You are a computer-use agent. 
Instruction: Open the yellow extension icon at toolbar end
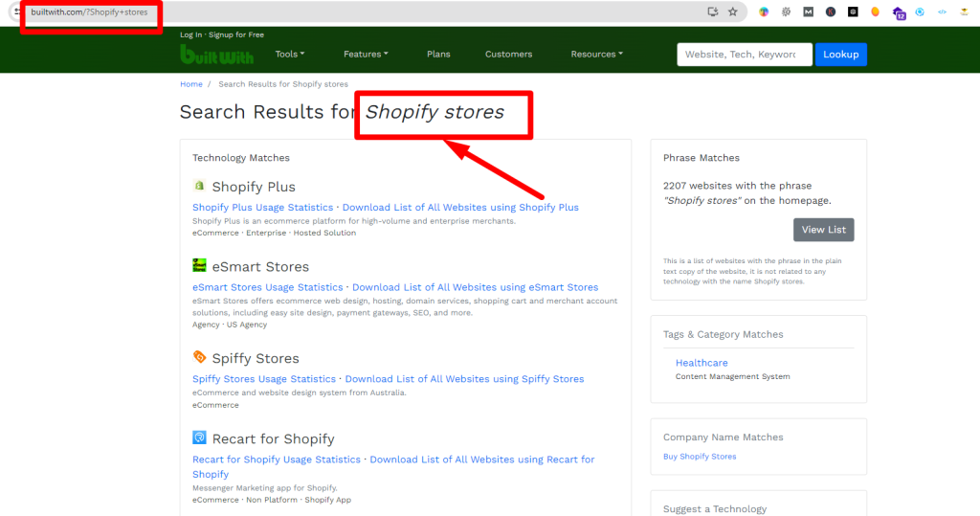965,11
